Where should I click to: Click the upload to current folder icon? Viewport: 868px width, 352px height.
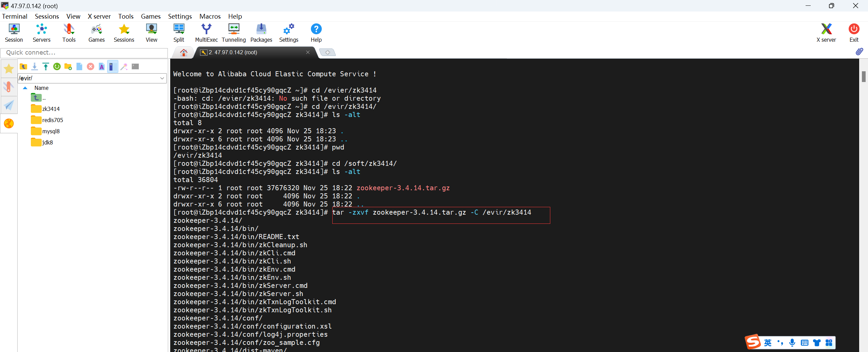pos(46,66)
